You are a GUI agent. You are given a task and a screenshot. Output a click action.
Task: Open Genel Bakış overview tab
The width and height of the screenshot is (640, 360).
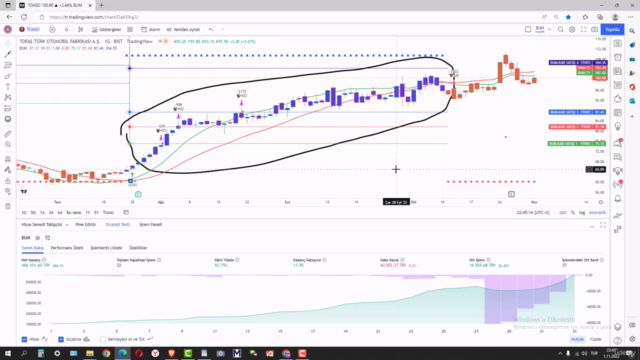[32, 248]
